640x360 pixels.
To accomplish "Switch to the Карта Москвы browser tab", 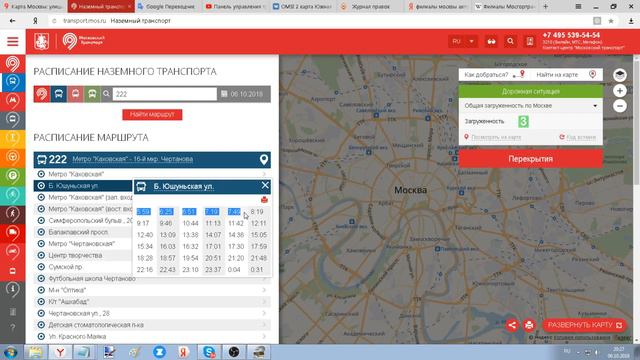I will 33,7.
